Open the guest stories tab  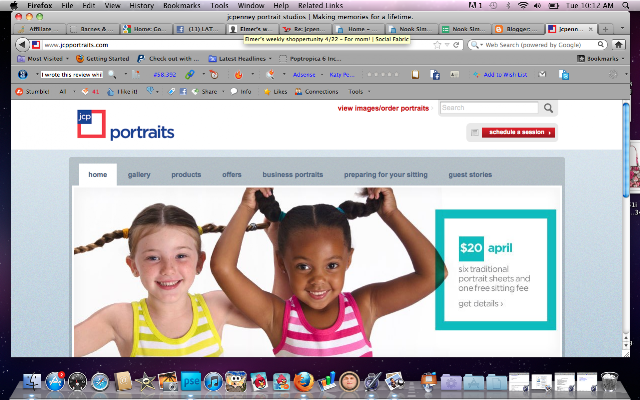(470, 175)
